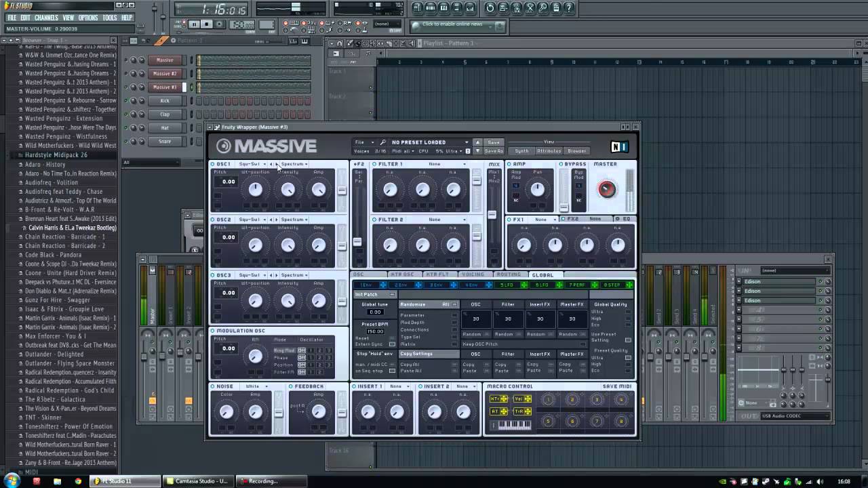The image size is (868, 488).
Task: Open the piano roll toolbar icon
Action: (x=443, y=8)
